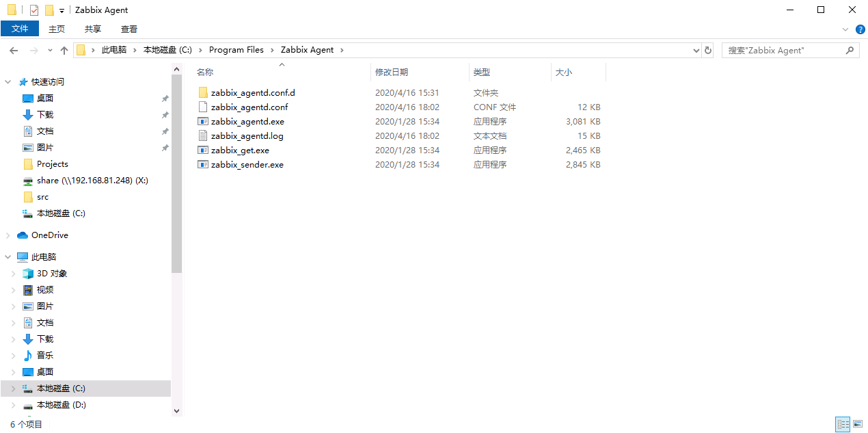The height and width of the screenshot is (433, 868).
Task: Select OneDrive cloud icon in sidebar
Action: (23, 235)
